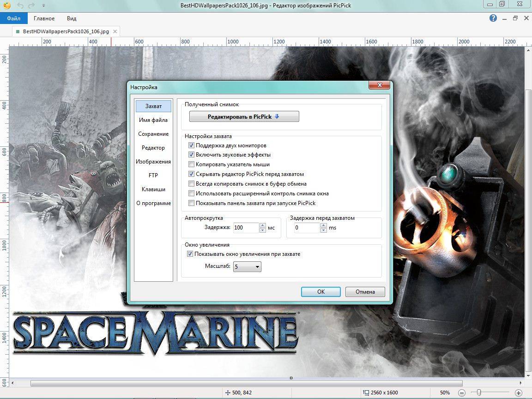Click the redo arrow in title bar

tap(31, 6)
